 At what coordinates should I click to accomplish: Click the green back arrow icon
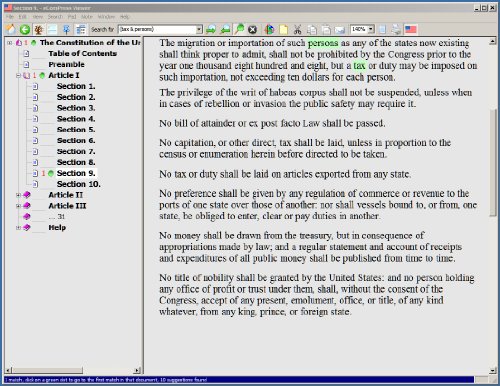pos(25,29)
